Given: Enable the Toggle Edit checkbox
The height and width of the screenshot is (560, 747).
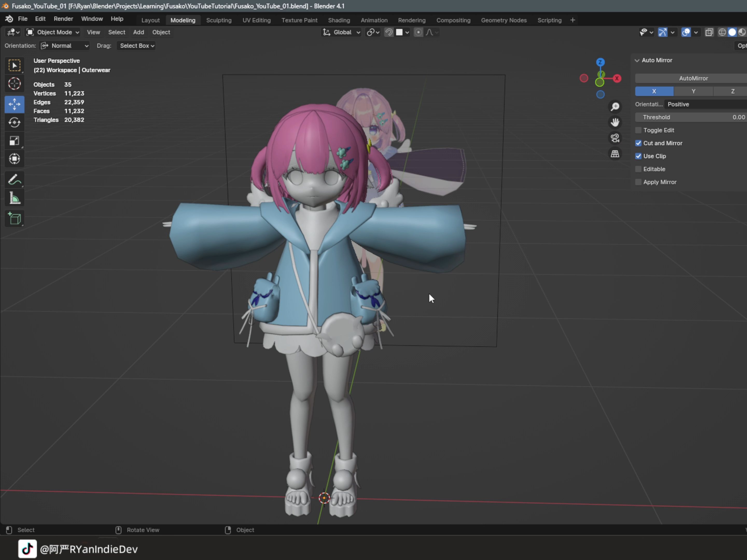Looking at the screenshot, I should click(638, 130).
